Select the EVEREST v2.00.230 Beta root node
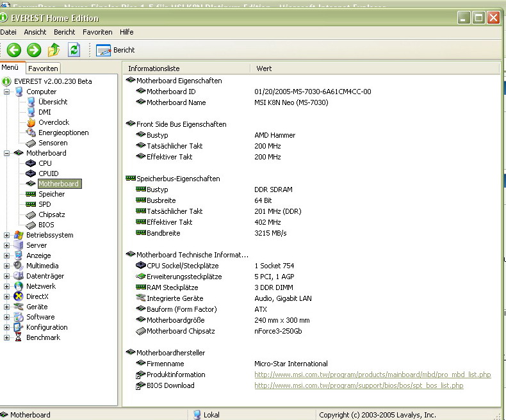The image size is (506, 420). tap(53, 81)
